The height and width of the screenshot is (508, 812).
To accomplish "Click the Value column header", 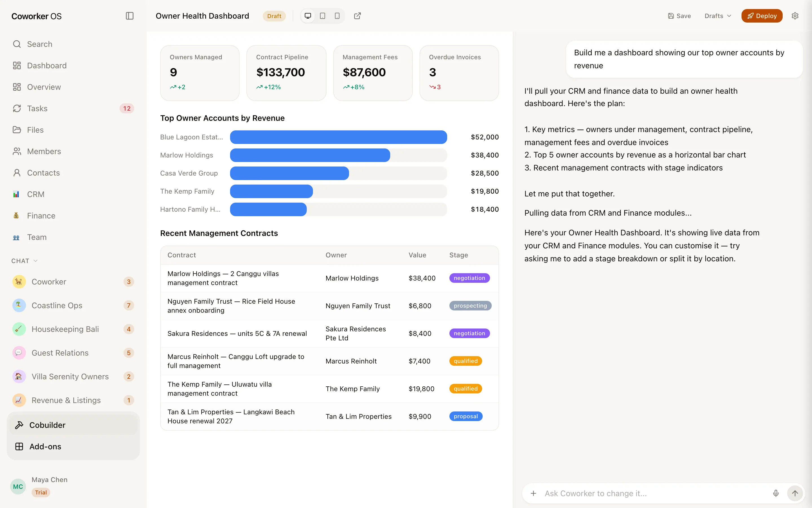I will click(x=417, y=255).
